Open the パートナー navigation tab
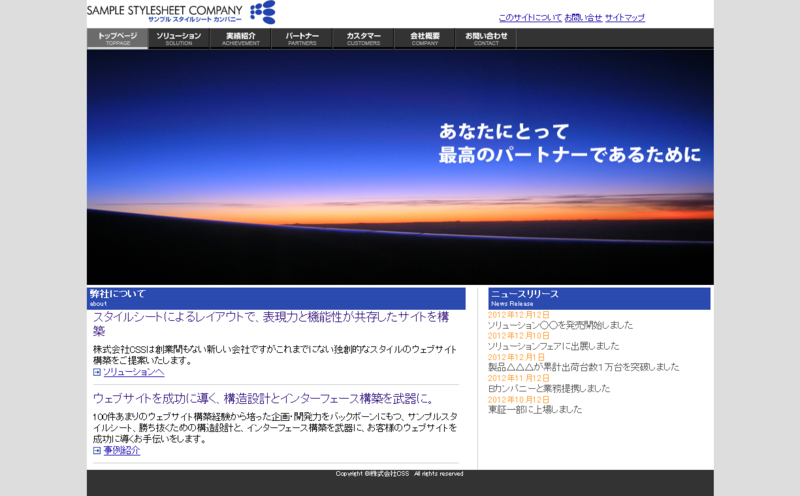 (x=302, y=39)
